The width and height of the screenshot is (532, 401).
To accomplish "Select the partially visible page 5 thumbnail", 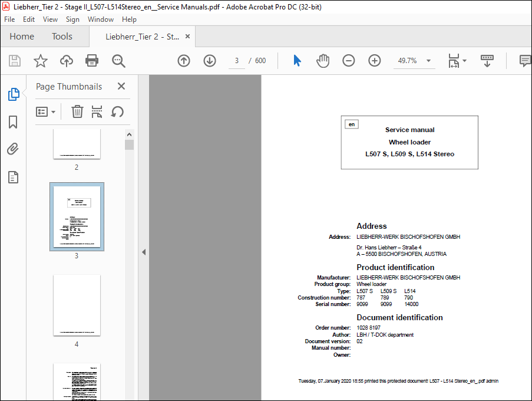I will 77,382.
